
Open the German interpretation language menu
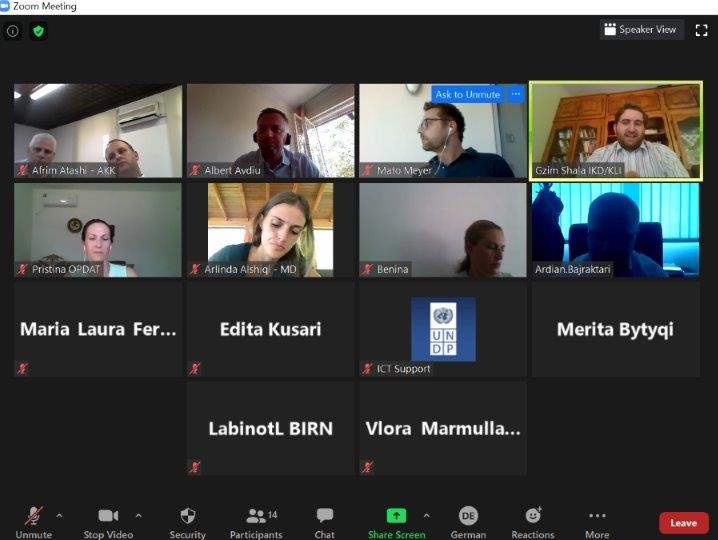click(468, 523)
